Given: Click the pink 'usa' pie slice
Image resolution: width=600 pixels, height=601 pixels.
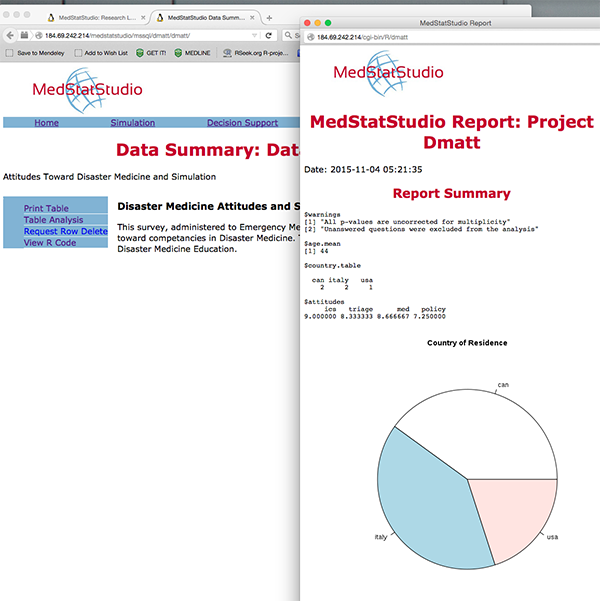Looking at the screenshot, I should (516, 516).
